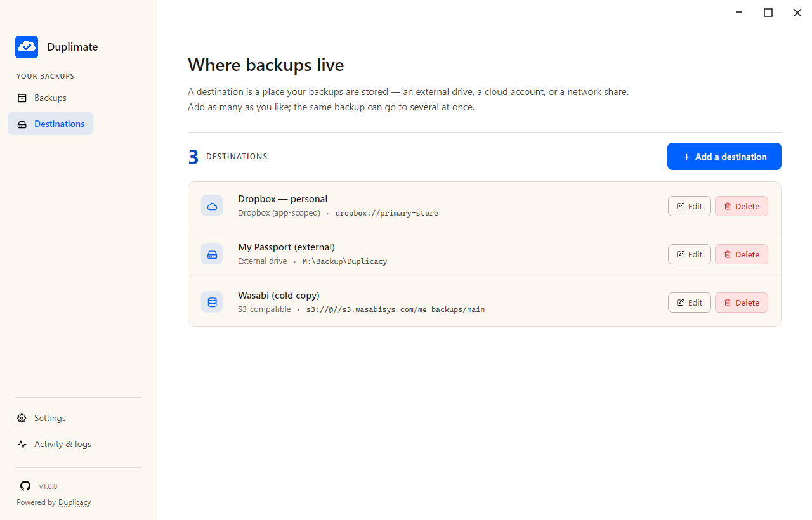Click the Dropbox (app-scoped) type label
Viewport: 812px width, 520px height.
pyautogui.click(x=279, y=213)
